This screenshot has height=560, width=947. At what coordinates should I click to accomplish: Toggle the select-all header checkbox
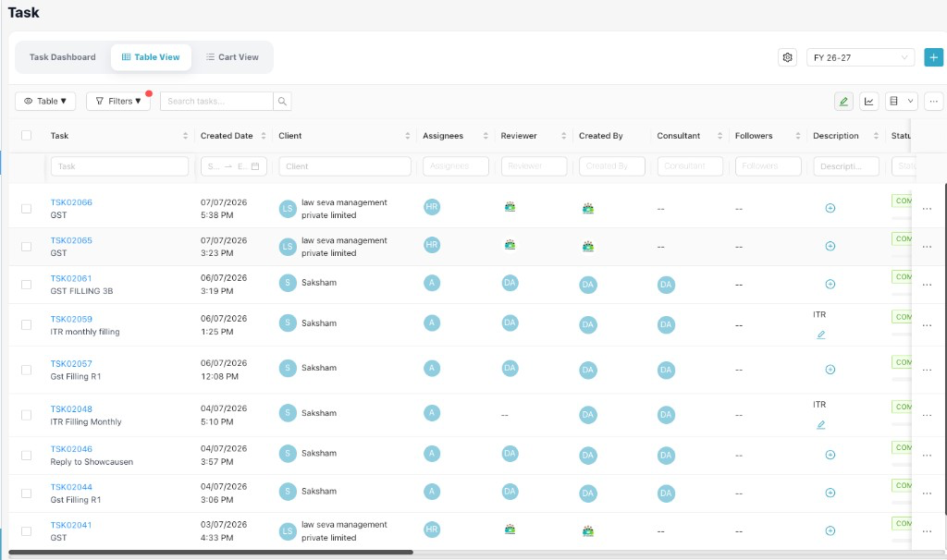click(26, 135)
